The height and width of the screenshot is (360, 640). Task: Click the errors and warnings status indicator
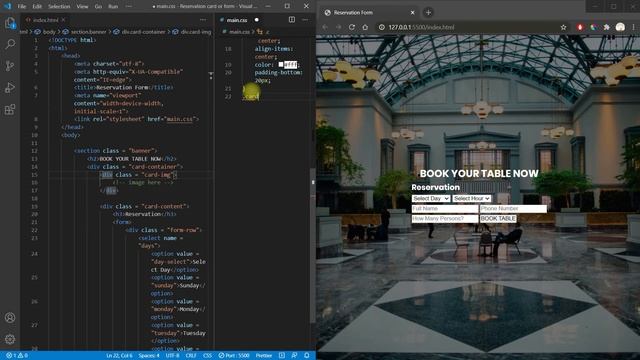[x=17, y=356]
